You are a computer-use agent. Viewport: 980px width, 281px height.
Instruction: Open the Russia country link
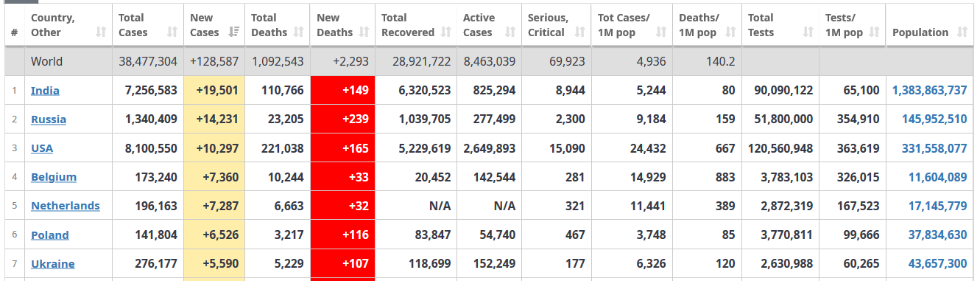(49, 119)
